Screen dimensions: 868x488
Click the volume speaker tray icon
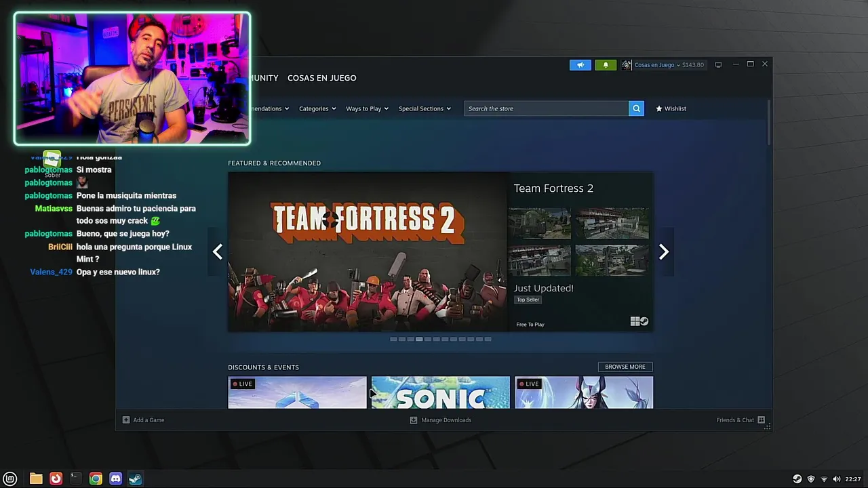pos(837,479)
